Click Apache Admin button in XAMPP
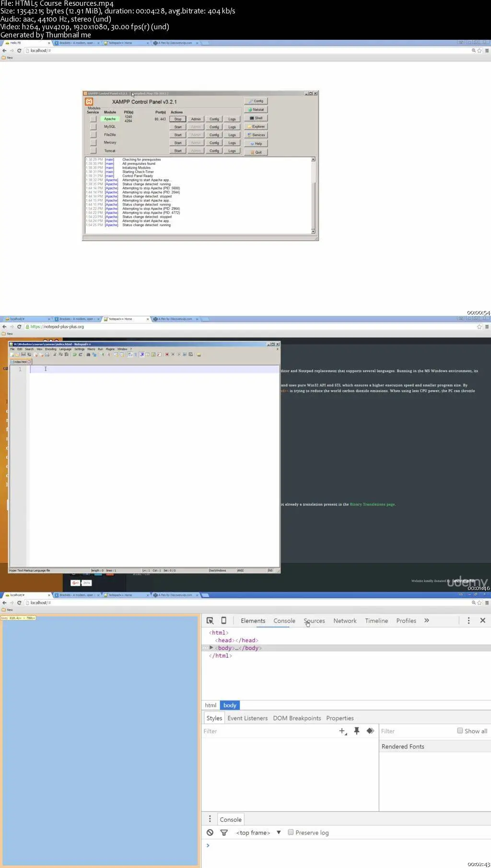 click(196, 119)
